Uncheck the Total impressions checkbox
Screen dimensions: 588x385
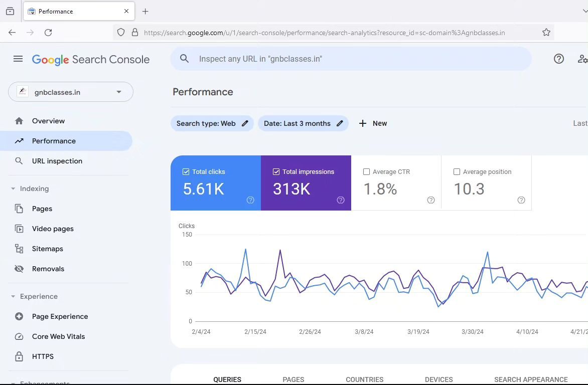[276, 171]
